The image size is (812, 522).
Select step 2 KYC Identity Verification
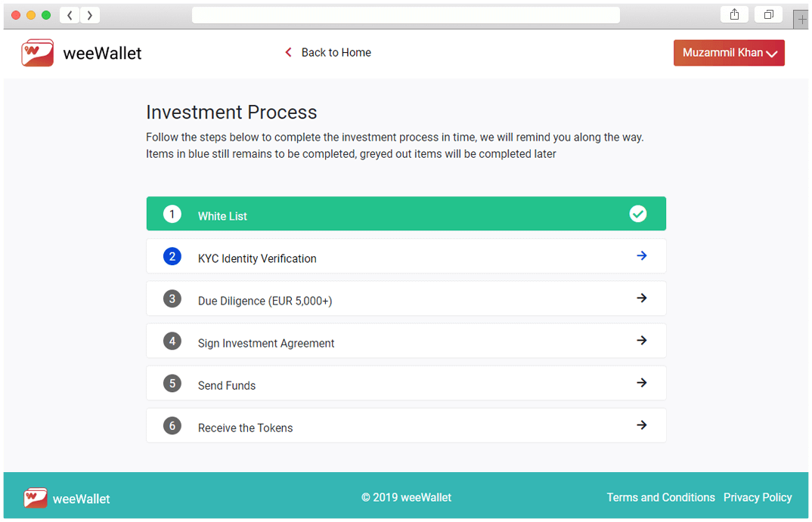coord(257,258)
